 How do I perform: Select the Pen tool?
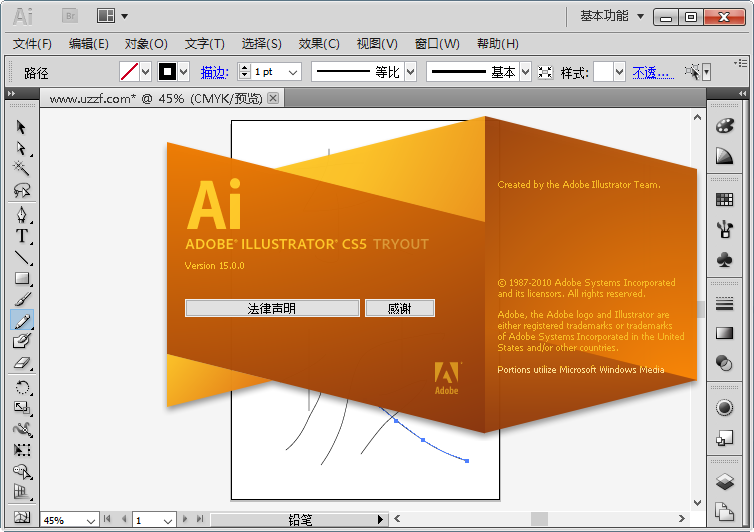[x=21, y=215]
